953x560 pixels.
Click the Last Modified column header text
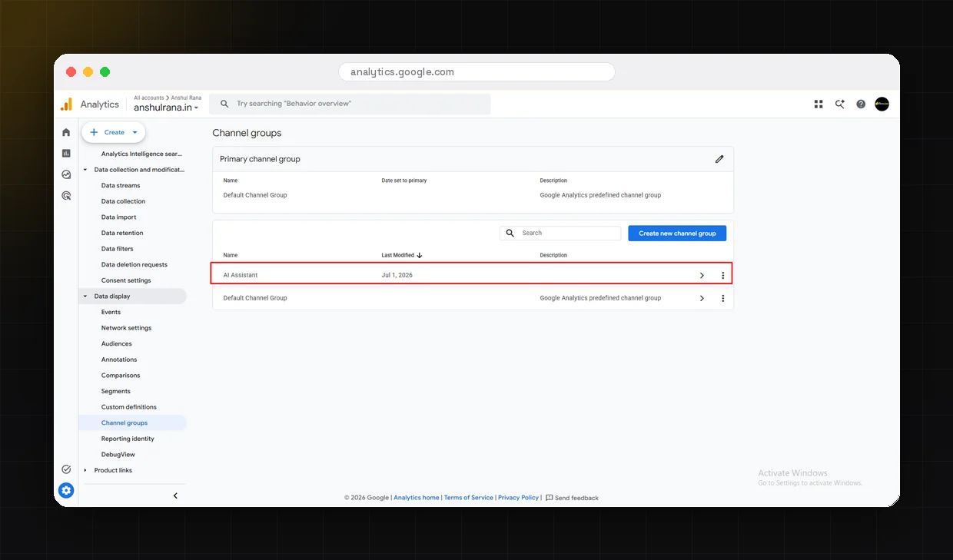coord(397,255)
